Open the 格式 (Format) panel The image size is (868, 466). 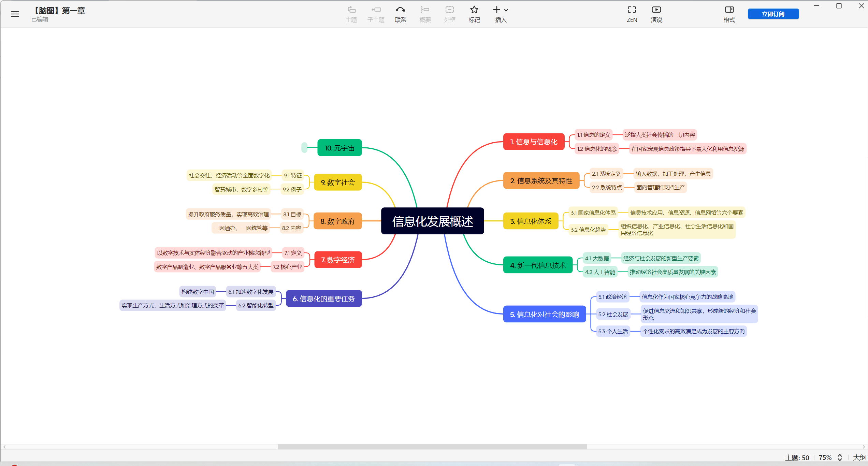coord(729,14)
